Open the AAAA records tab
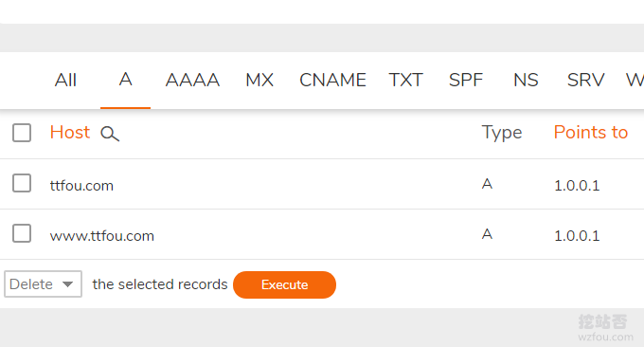Screen dimensions: 644x347 point(192,80)
